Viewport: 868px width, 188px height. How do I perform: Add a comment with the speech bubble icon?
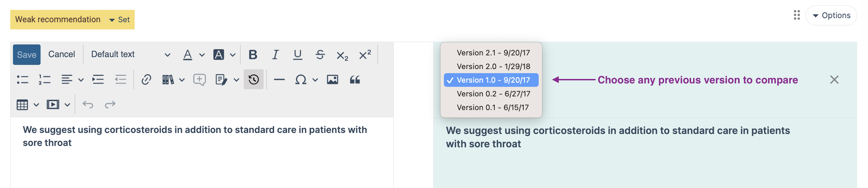pyautogui.click(x=199, y=80)
